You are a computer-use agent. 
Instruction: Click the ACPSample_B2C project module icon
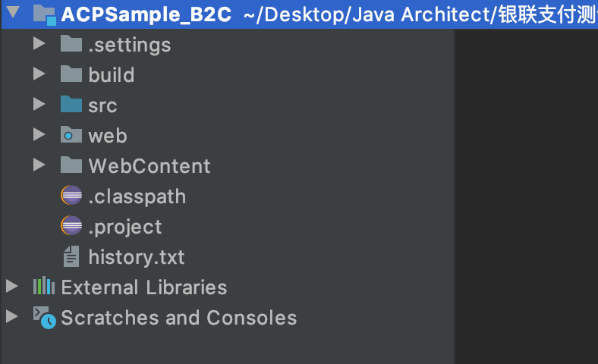point(44,14)
